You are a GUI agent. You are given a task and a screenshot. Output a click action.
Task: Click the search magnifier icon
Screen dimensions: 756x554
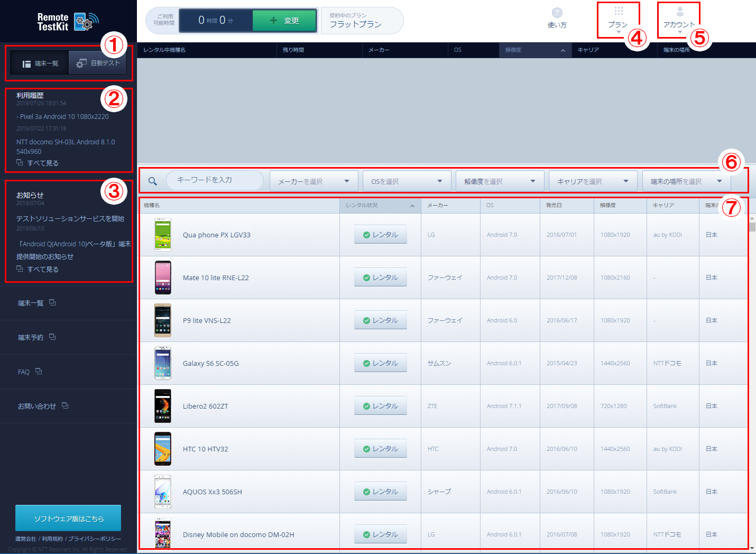(x=153, y=181)
